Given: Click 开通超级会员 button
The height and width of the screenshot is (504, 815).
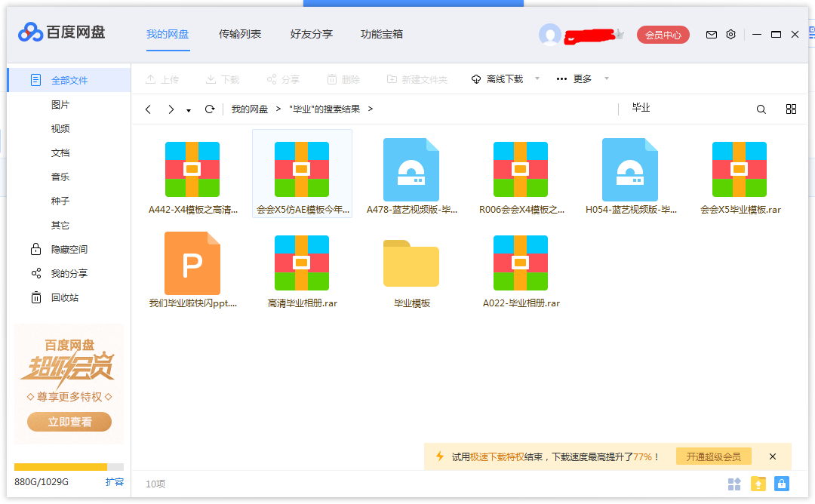Looking at the screenshot, I should (x=714, y=456).
